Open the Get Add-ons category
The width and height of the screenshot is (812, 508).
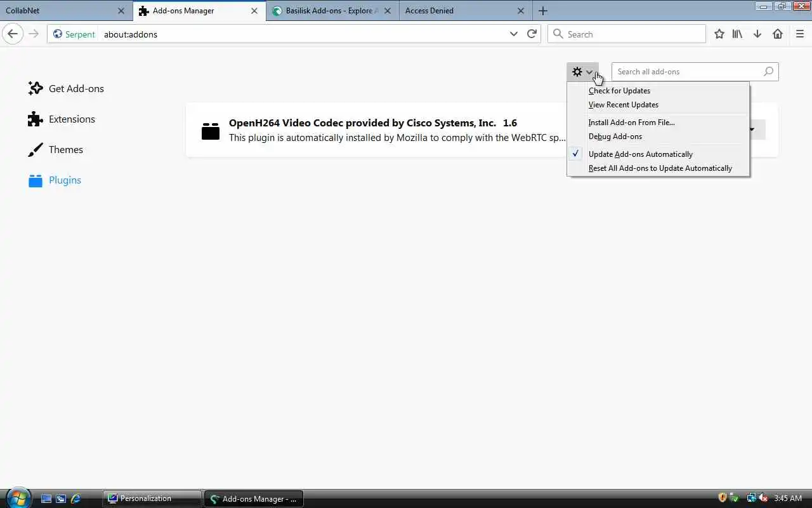[66, 88]
